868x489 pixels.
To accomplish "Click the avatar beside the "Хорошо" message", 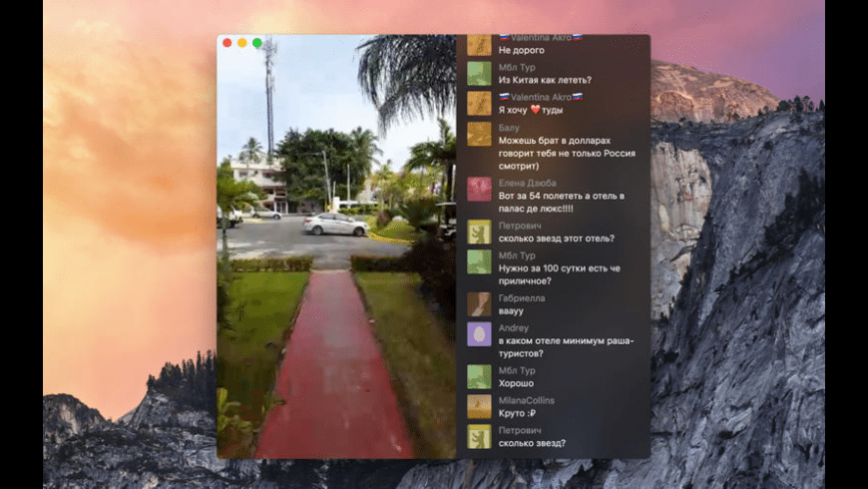I will click(x=479, y=377).
